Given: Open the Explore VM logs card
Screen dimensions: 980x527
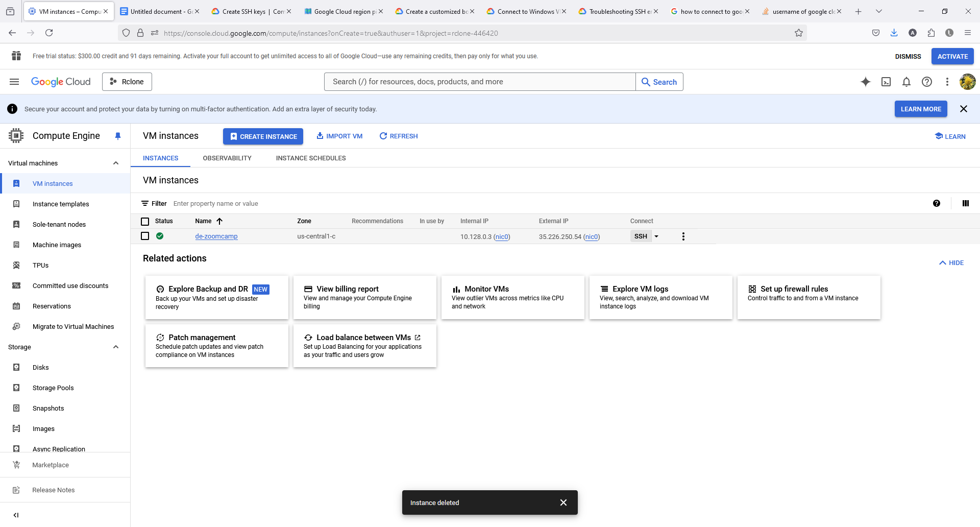Looking at the screenshot, I should pos(661,298).
